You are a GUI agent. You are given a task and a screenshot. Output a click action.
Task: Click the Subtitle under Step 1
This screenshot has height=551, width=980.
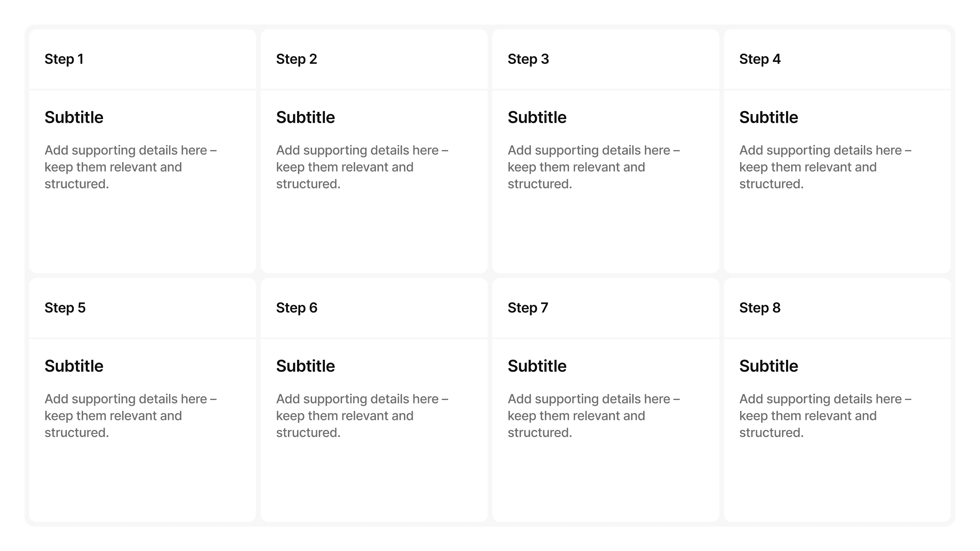74,117
